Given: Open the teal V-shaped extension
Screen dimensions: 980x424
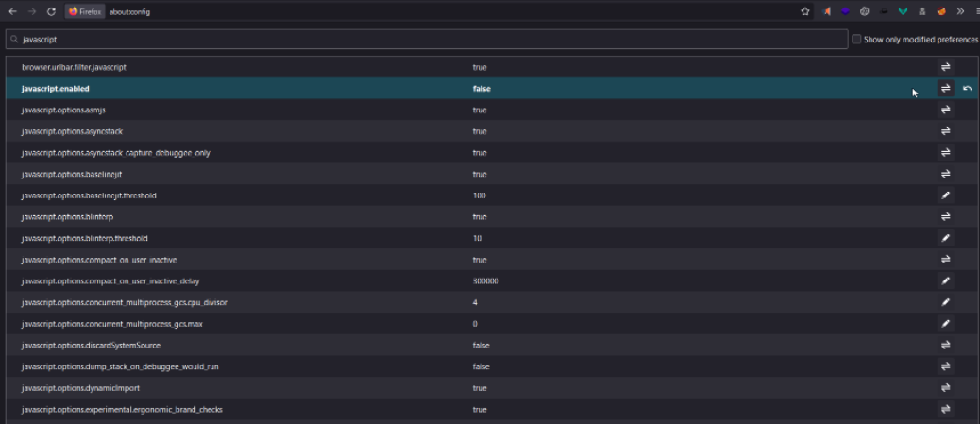Looking at the screenshot, I should (x=904, y=11).
